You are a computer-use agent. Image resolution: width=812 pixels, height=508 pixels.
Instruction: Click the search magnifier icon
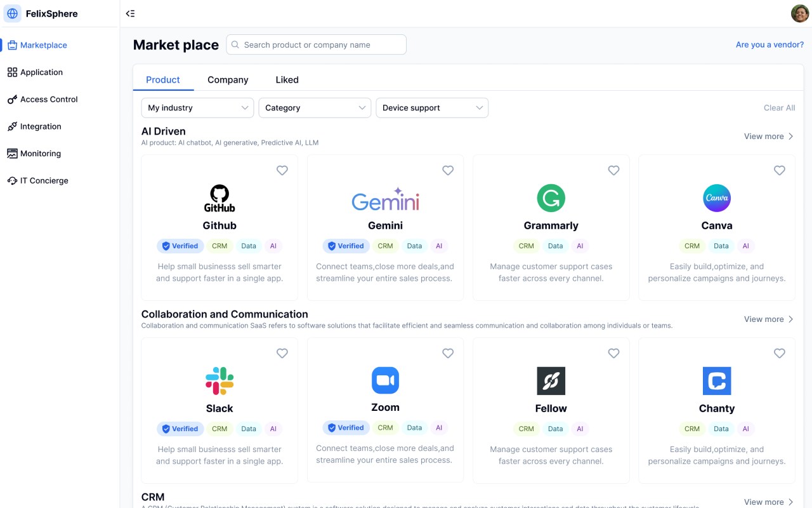(235, 45)
